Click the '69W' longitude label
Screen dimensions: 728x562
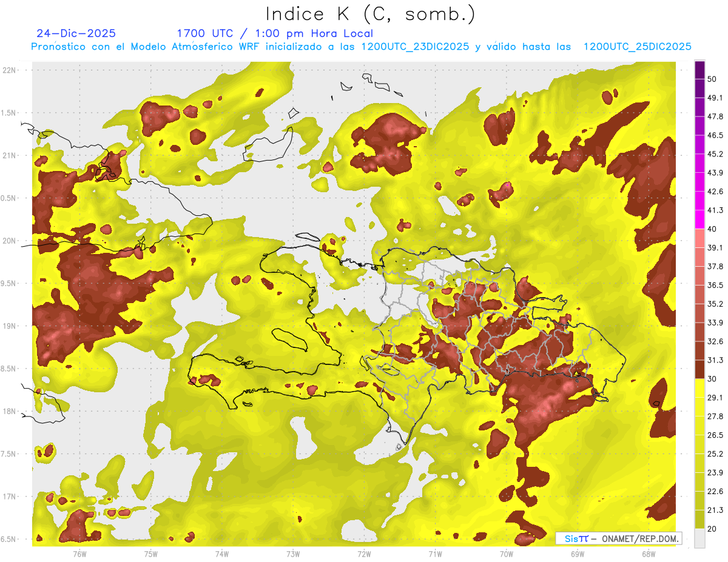point(578,554)
